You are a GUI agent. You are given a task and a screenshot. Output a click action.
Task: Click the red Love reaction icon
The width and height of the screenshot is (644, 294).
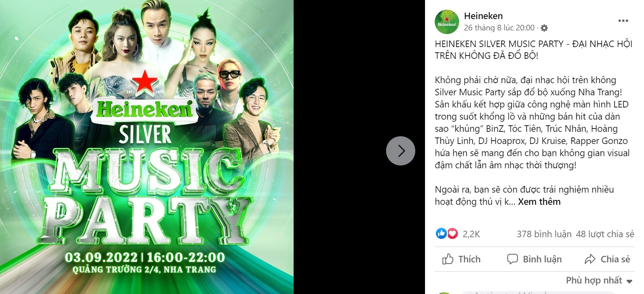click(x=452, y=234)
